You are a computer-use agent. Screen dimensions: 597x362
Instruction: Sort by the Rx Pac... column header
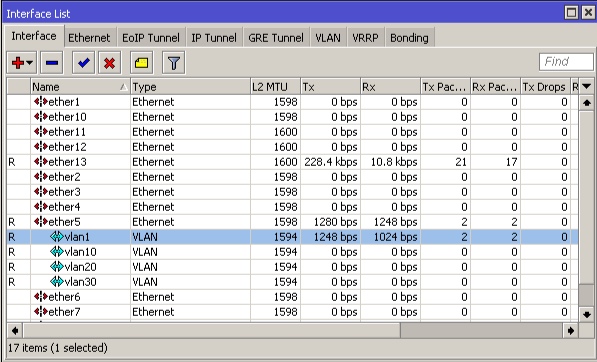[x=495, y=87]
